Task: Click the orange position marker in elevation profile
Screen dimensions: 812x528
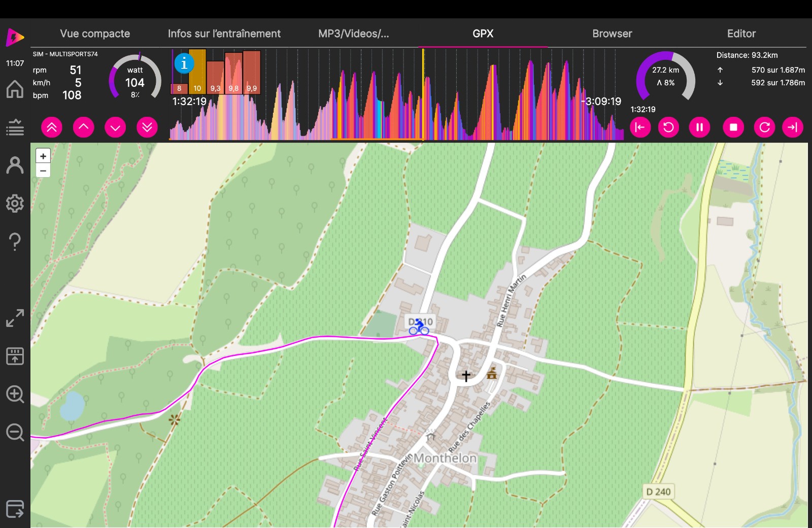Action: coord(423,94)
